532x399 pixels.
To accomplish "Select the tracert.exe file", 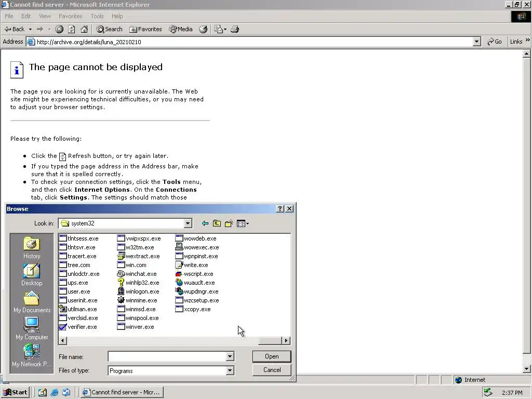I will pyautogui.click(x=78, y=256).
